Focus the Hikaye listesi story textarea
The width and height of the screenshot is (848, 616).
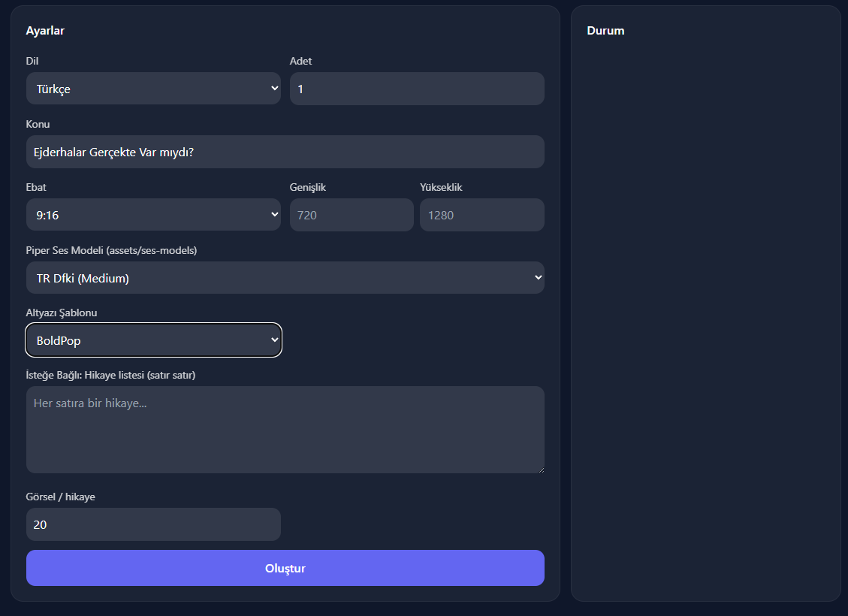(285, 429)
